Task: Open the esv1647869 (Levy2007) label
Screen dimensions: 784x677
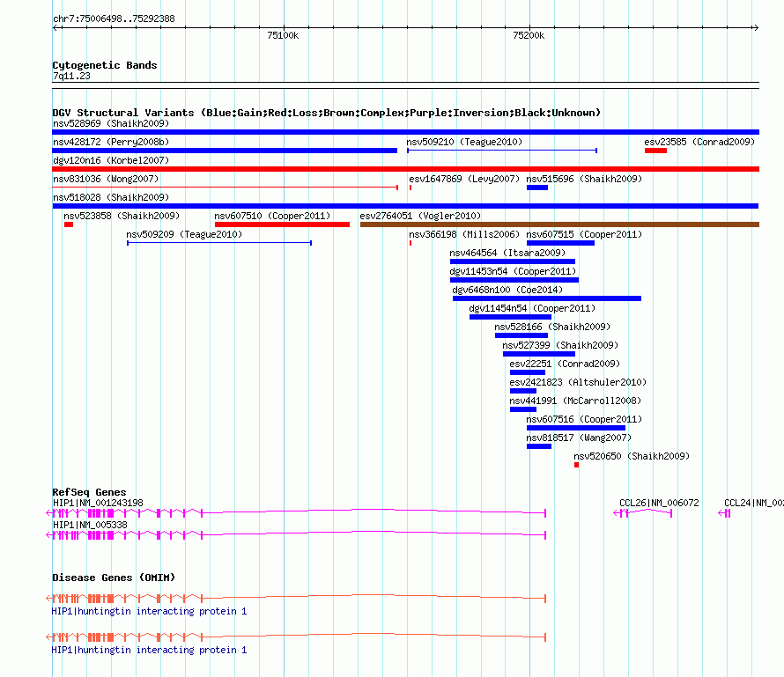Action: [x=464, y=179]
